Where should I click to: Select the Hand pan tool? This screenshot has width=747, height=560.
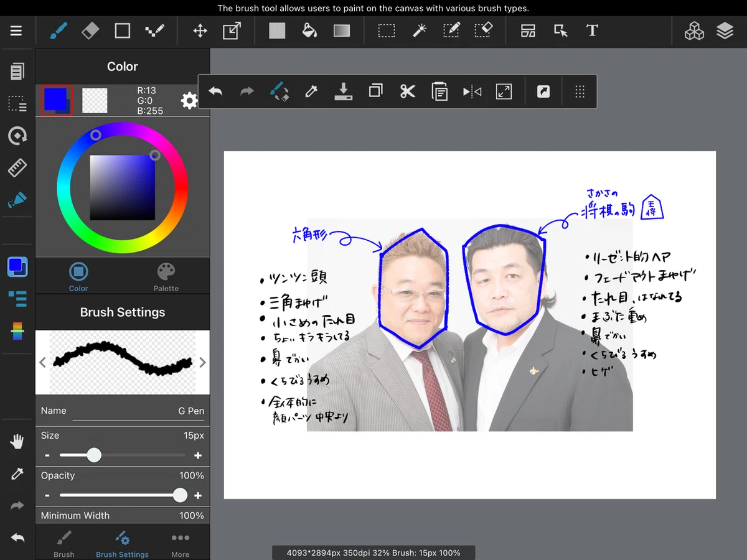(x=17, y=442)
